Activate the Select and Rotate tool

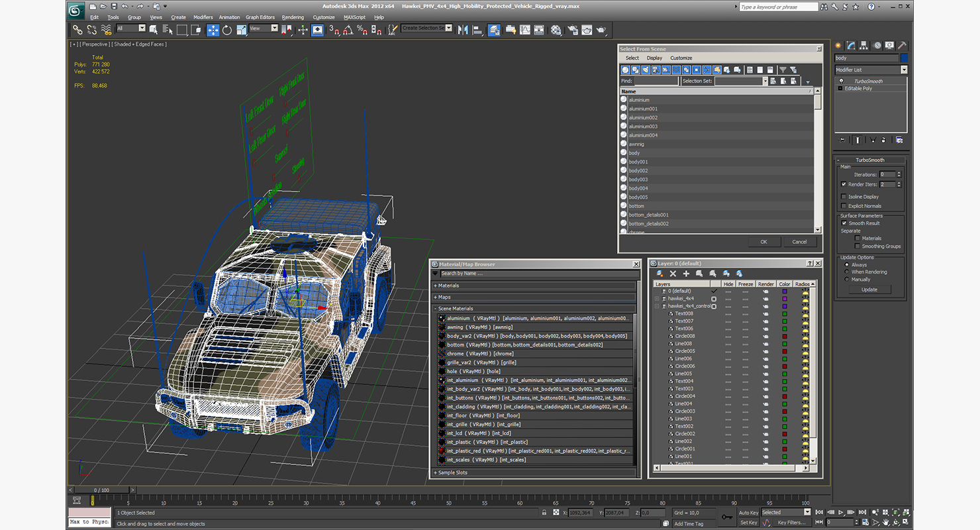click(x=227, y=30)
